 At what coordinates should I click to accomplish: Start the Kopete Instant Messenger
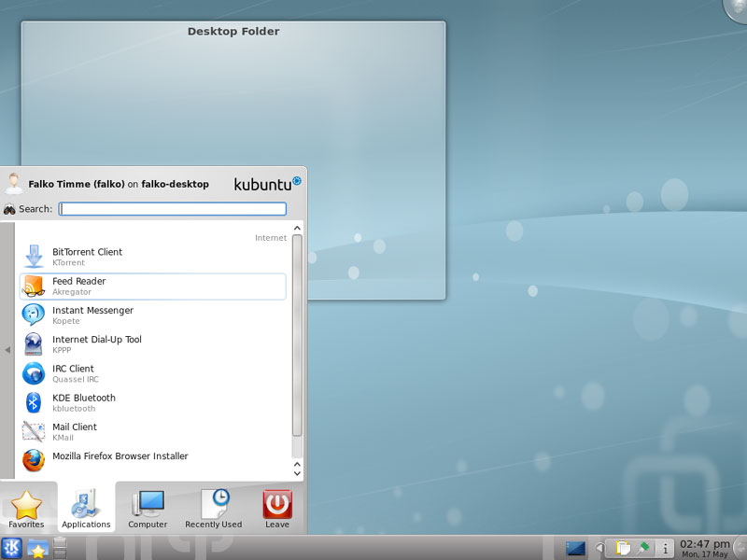(x=152, y=315)
